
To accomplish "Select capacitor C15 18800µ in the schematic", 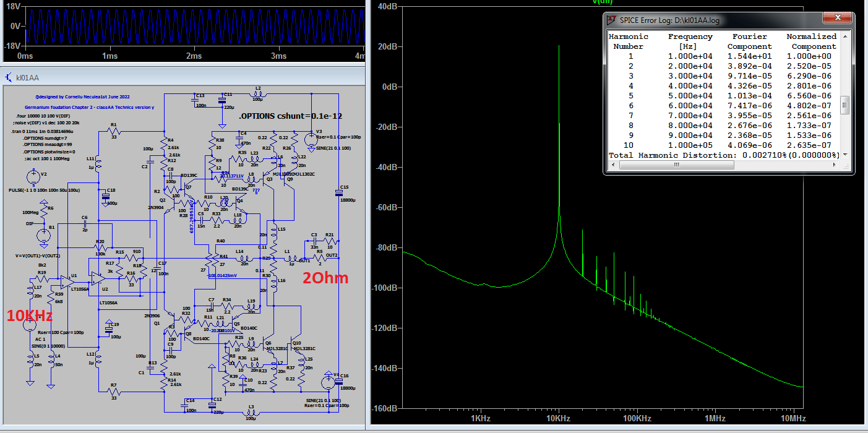I will coord(338,193).
